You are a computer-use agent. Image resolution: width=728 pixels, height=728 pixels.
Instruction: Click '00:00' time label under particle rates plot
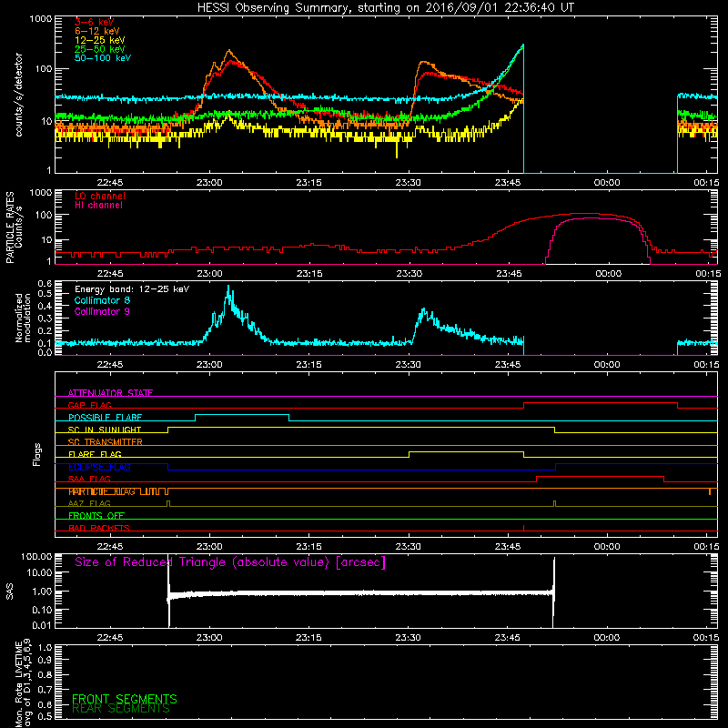(x=608, y=274)
